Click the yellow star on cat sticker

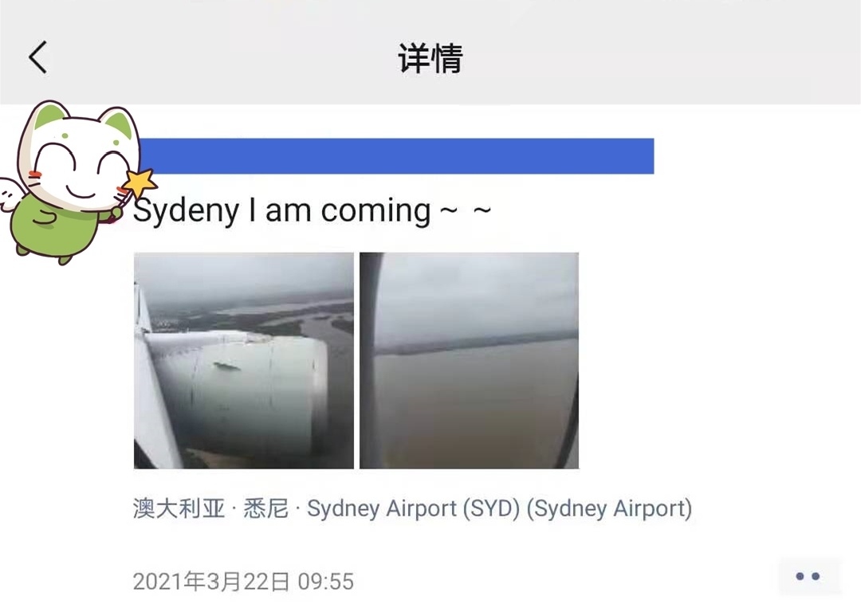coord(140,182)
